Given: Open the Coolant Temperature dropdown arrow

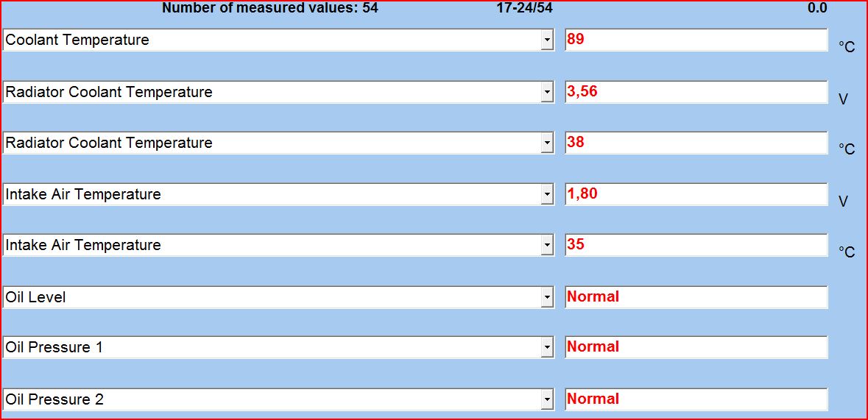Looking at the screenshot, I should (x=547, y=40).
